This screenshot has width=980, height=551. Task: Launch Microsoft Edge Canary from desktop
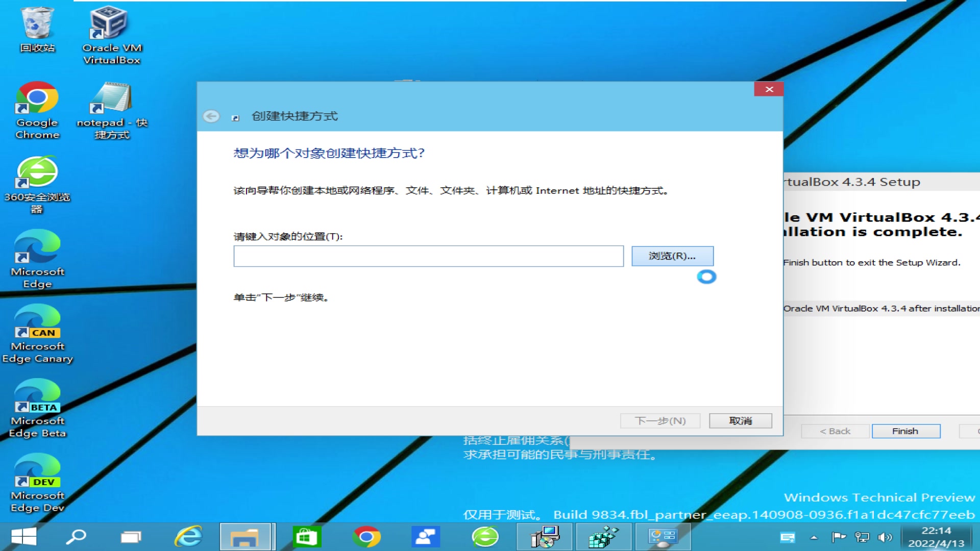point(36,321)
